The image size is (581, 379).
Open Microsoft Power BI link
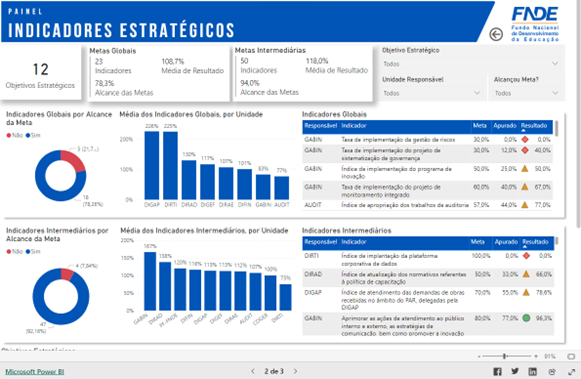coord(34,372)
